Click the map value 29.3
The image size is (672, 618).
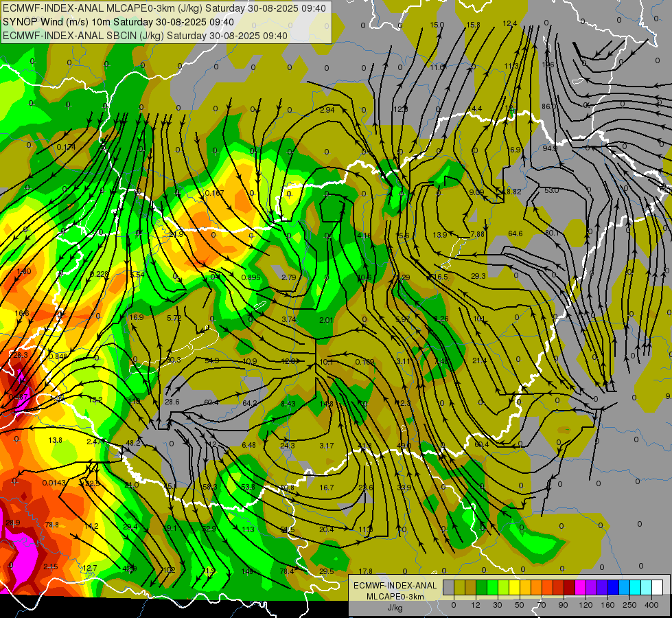[478, 276]
